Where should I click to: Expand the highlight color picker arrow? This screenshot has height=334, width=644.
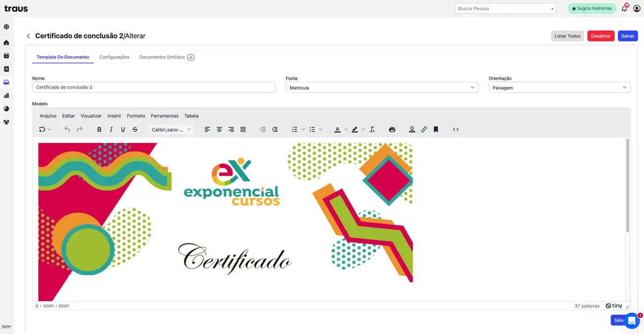[363, 129]
